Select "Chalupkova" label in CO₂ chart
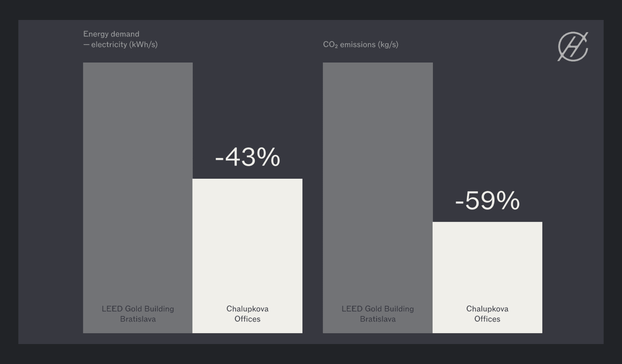622x364 pixels. (x=487, y=309)
